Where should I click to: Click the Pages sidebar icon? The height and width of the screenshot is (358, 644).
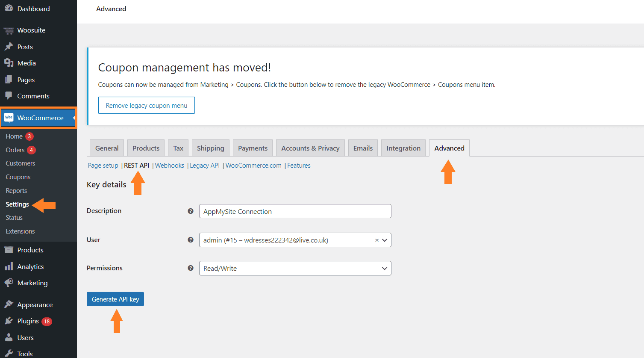[8, 79]
